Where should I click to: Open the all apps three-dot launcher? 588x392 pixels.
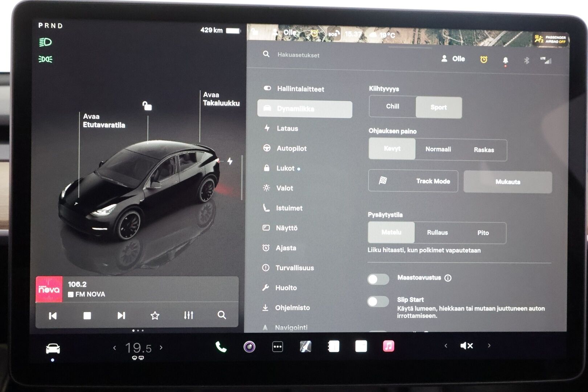277,347
